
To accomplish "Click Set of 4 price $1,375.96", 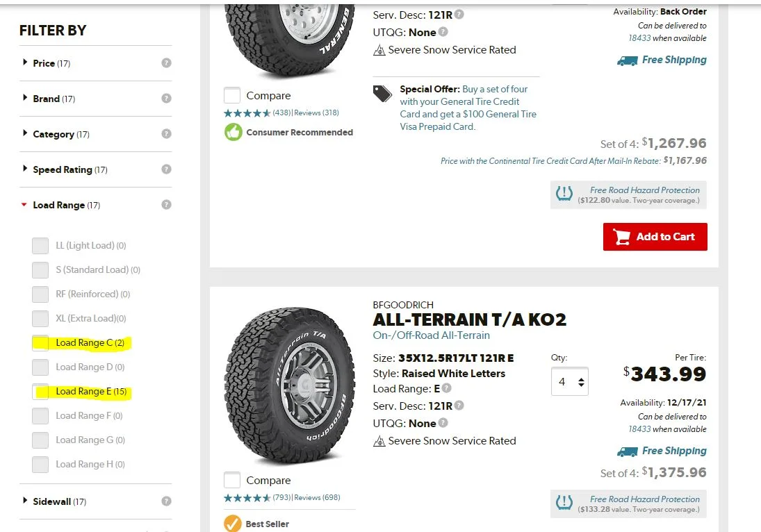I will tap(653, 472).
